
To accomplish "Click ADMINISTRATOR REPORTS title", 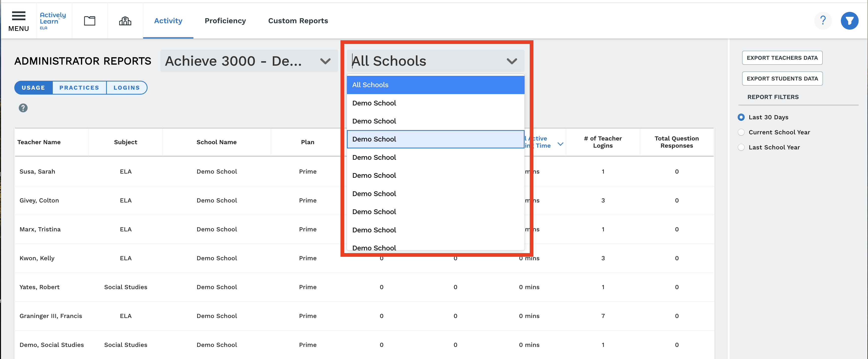I will [83, 61].
